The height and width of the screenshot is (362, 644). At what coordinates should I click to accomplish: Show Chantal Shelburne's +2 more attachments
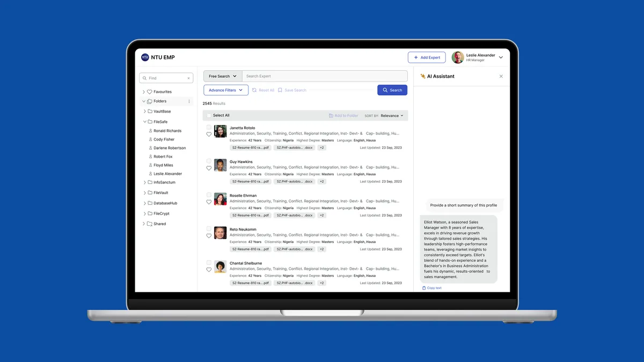[322, 283]
